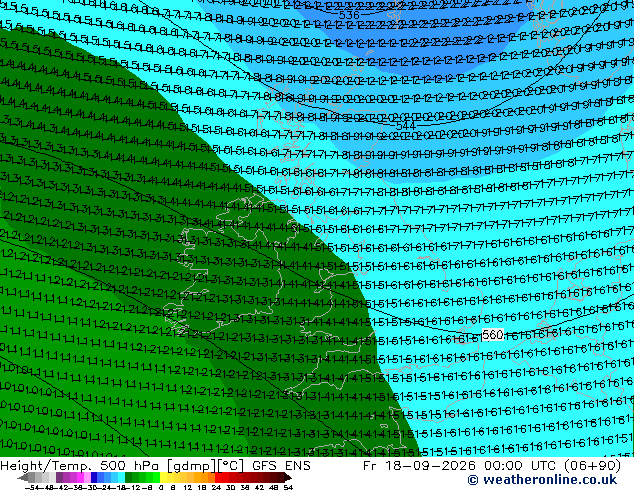The width and height of the screenshot is (634, 490).
Task: Select the magenta swatch in the legend
Action: 80,477
